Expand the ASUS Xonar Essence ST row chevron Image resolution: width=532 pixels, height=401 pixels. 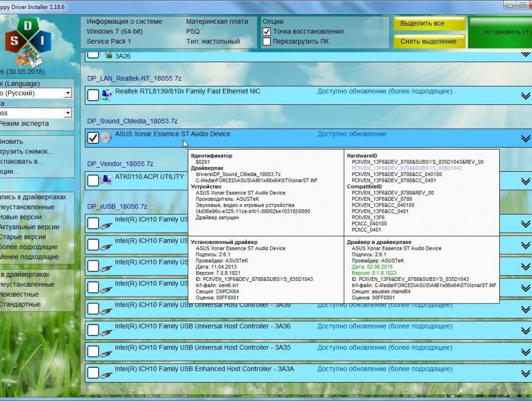click(526, 139)
